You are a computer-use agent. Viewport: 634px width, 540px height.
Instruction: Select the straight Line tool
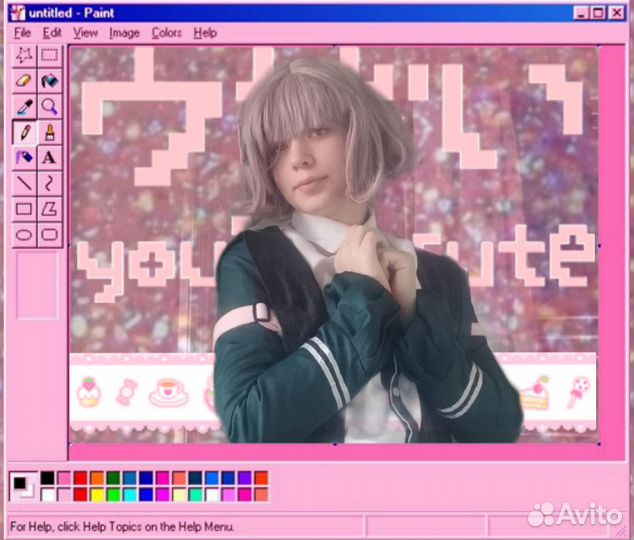click(24, 184)
